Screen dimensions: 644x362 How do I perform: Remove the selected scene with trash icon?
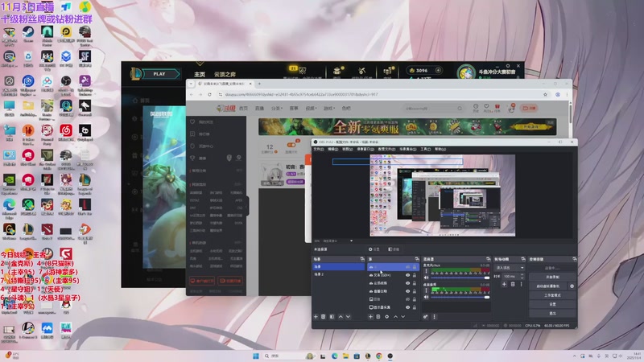click(324, 317)
